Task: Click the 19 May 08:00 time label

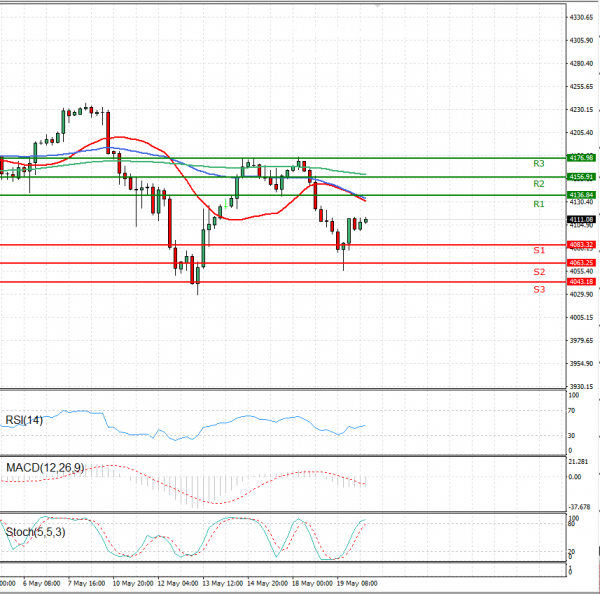Action: coord(357,584)
